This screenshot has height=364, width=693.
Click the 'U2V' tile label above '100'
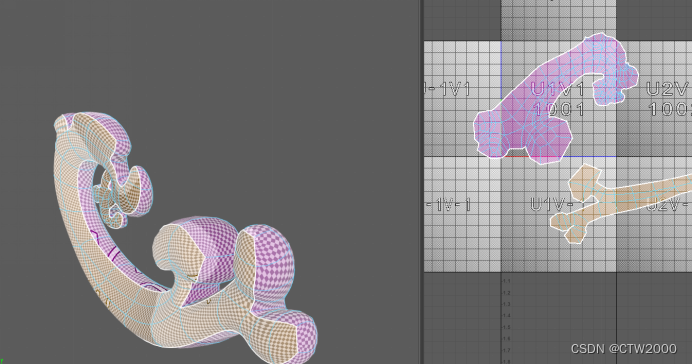668,89
